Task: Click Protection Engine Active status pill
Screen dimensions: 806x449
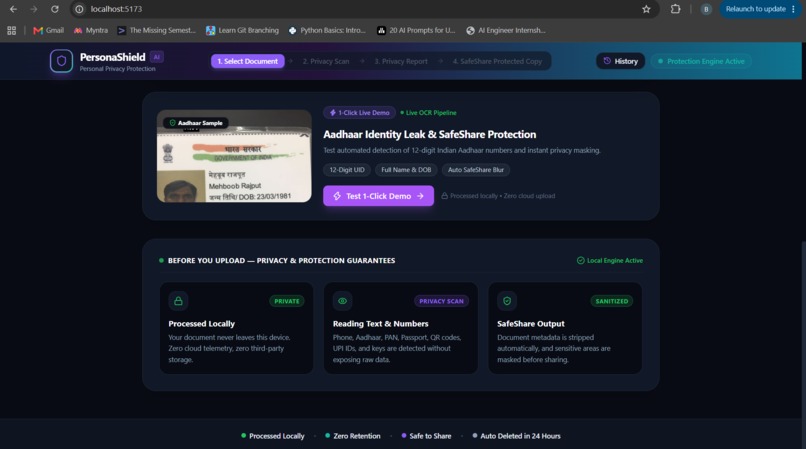Action: [701, 61]
